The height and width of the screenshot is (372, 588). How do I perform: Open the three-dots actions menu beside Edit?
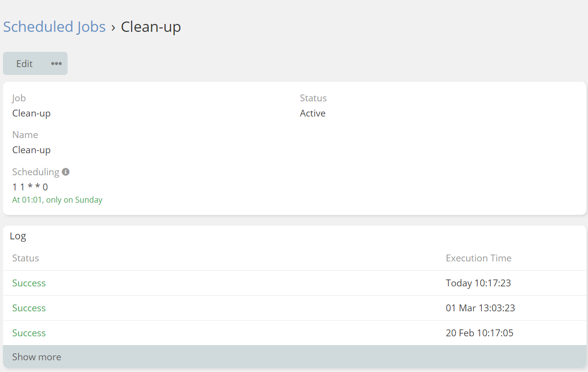(57, 64)
